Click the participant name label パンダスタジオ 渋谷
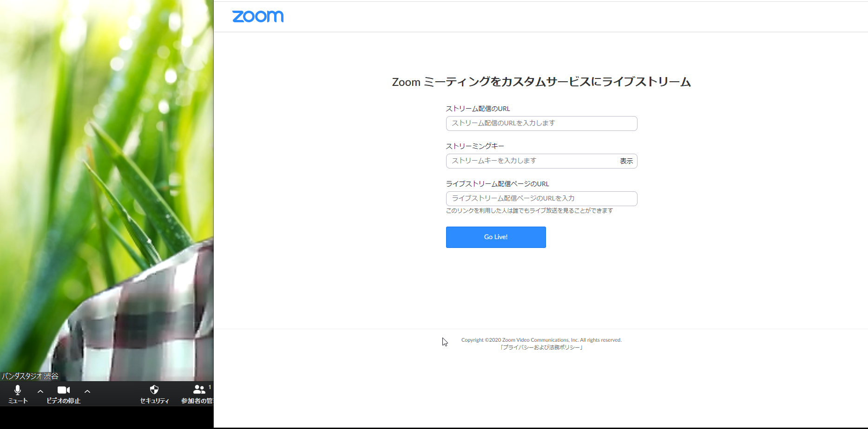This screenshot has width=868, height=429. [30, 376]
